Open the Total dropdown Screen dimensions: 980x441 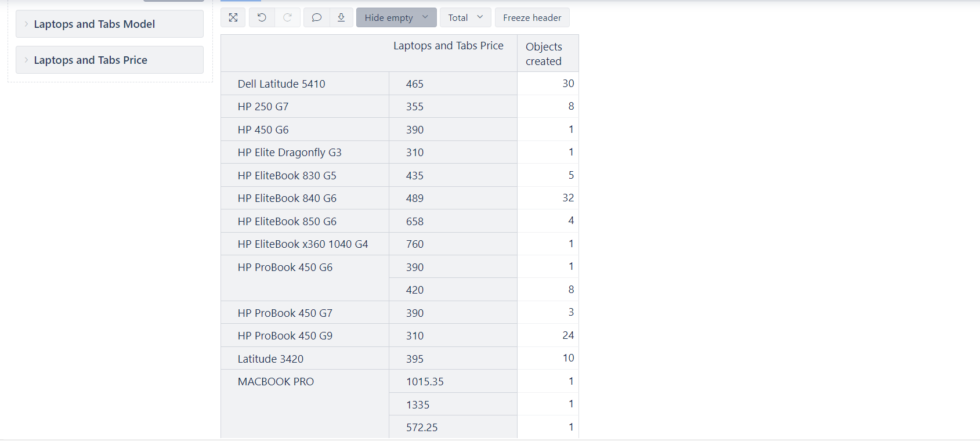point(465,17)
